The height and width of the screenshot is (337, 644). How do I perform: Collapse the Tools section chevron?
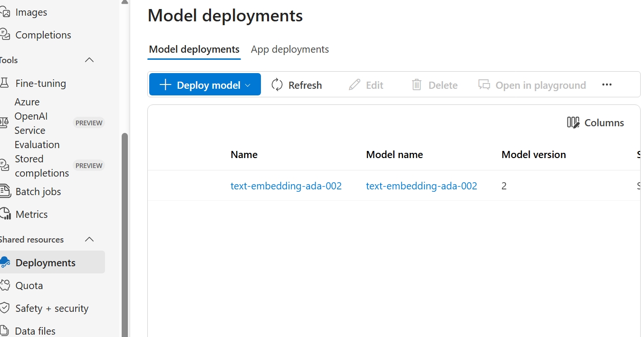89,60
